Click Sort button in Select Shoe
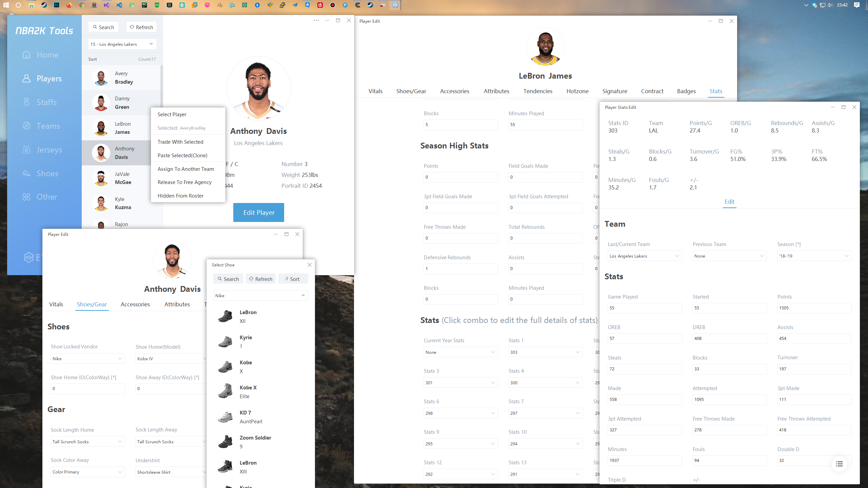 [293, 279]
